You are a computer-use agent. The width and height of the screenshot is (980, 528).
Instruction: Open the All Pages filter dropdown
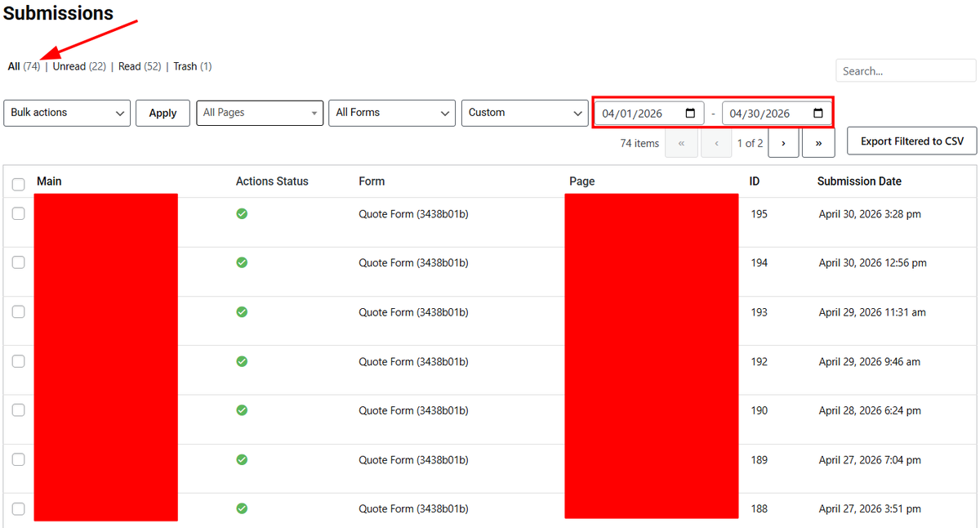coord(260,113)
